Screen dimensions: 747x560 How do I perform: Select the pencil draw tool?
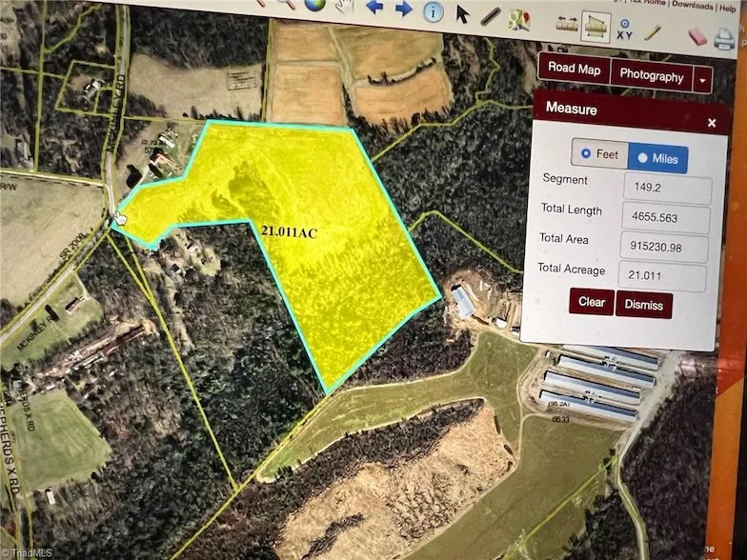point(653,31)
